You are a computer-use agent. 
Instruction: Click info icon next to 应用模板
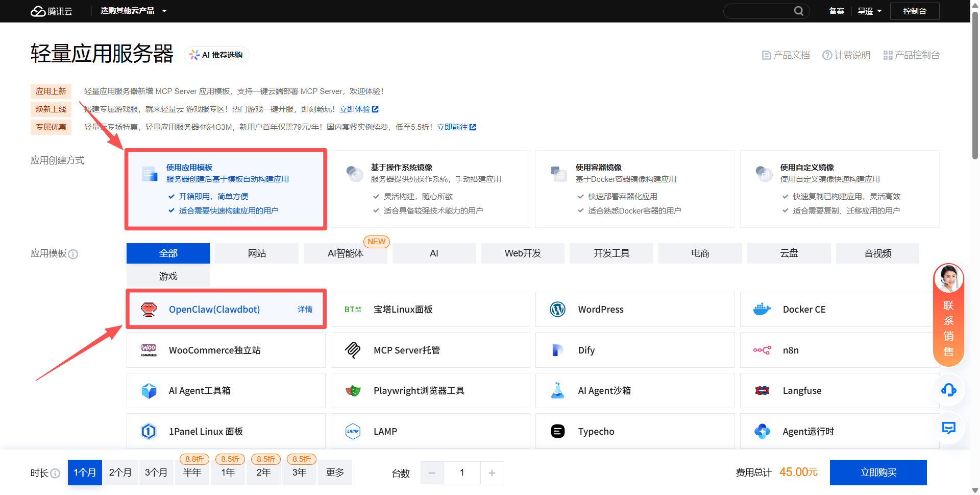point(73,254)
